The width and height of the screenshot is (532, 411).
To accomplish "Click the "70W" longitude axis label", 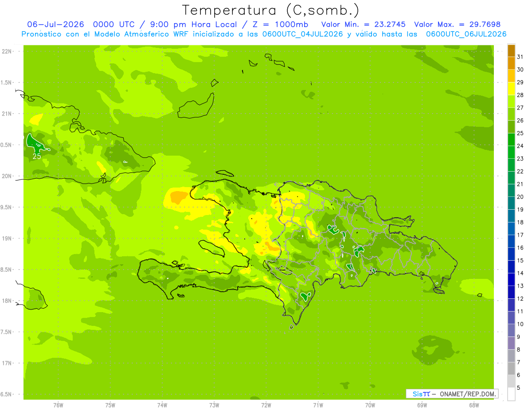I will pos(370,405).
